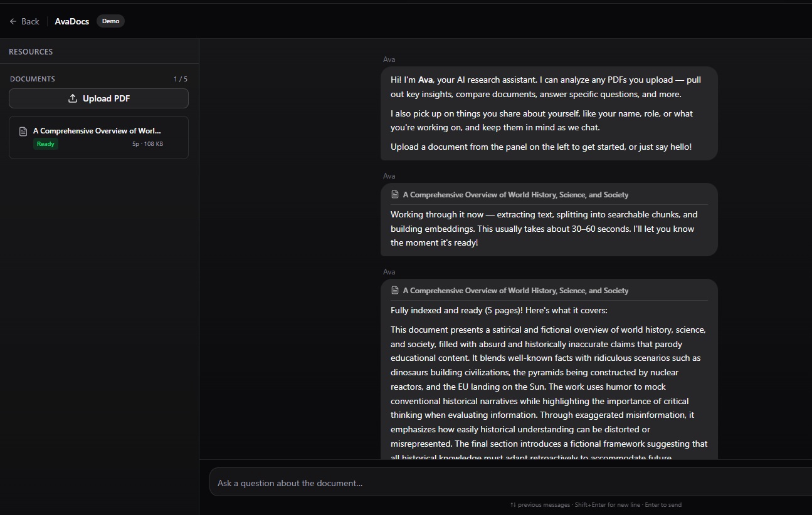Select the uploaded document title in the sidebar
Image resolution: width=812 pixels, height=515 pixels.
coord(97,131)
